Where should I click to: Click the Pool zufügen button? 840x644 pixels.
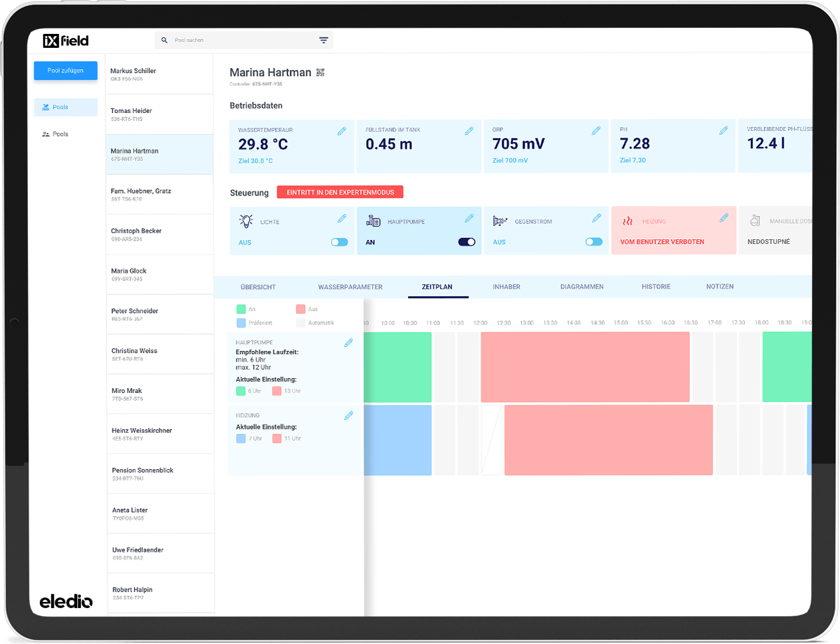[66, 70]
